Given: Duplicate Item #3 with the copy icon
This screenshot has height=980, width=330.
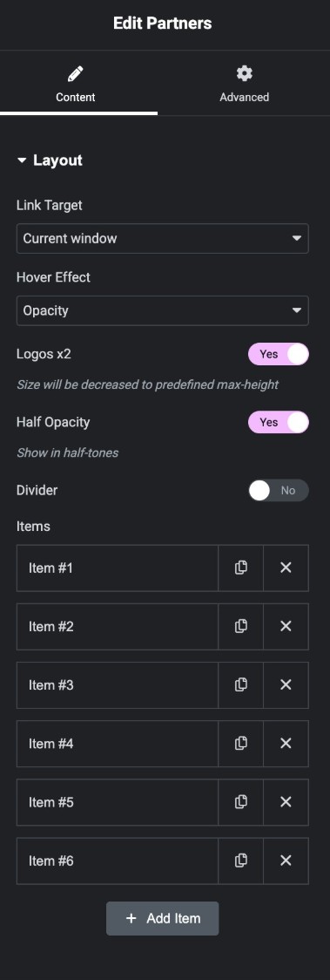Looking at the screenshot, I should tap(241, 685).
